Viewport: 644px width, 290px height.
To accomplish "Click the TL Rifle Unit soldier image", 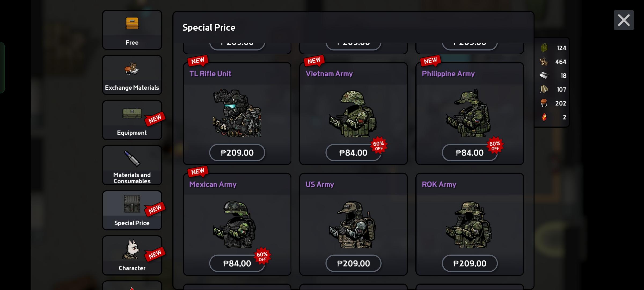I will 237,113.
